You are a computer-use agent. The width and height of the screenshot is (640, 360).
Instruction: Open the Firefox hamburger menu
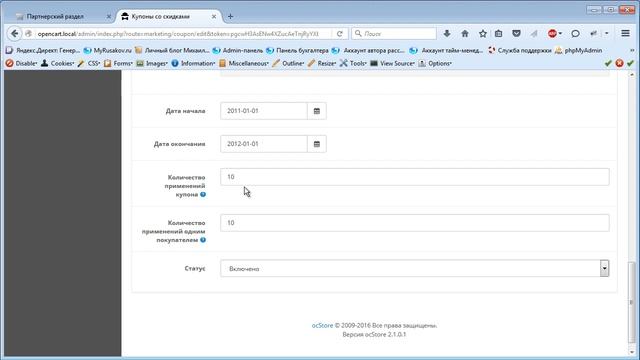click(625, 33)
